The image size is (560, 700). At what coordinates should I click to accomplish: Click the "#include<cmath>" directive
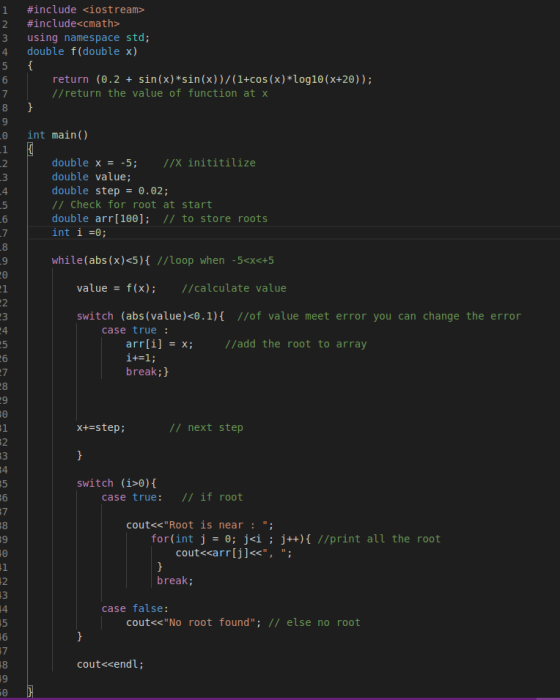click(x=73, y=23)
